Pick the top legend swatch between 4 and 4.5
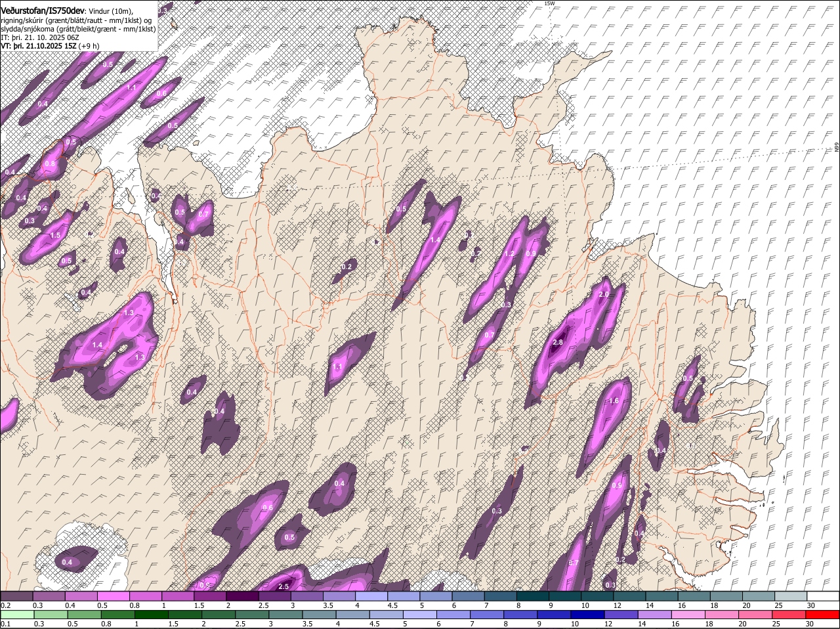Screen dimensions: 840x629 371,596
